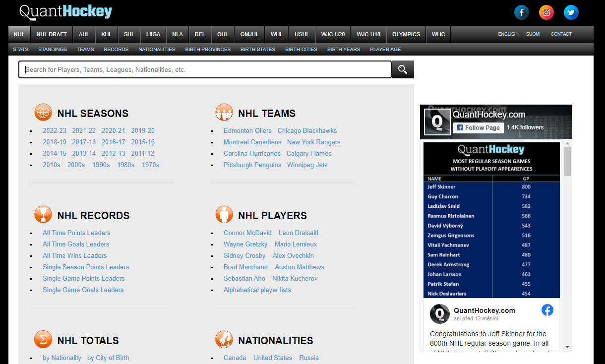Open the OLYMPICS tab
The image size is (605, 364).
coord(406,34)
